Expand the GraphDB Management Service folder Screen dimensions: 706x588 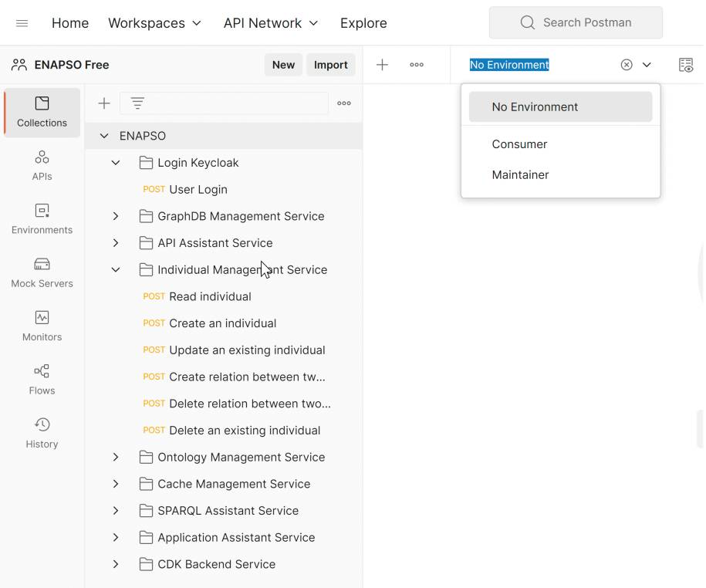point(116,216)
